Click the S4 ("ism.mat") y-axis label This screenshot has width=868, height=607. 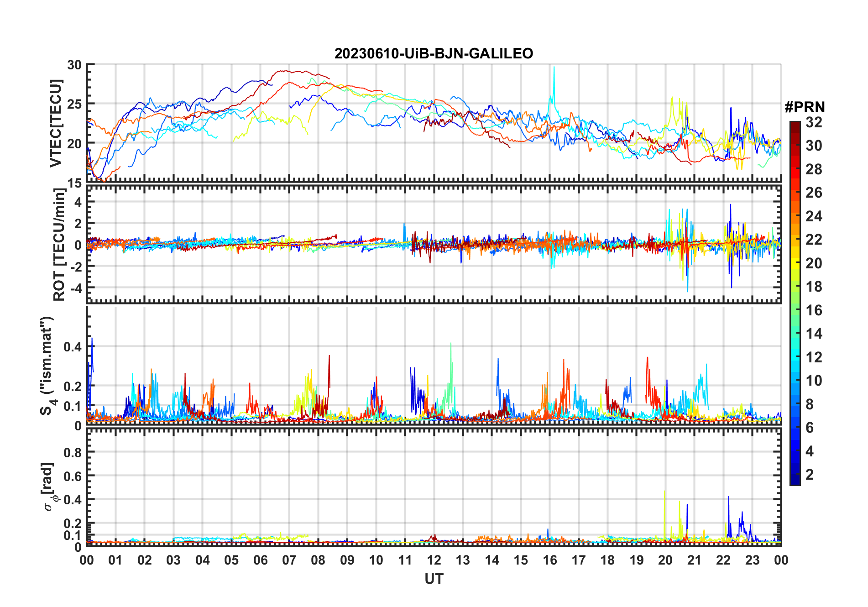(x=47, y=366)
